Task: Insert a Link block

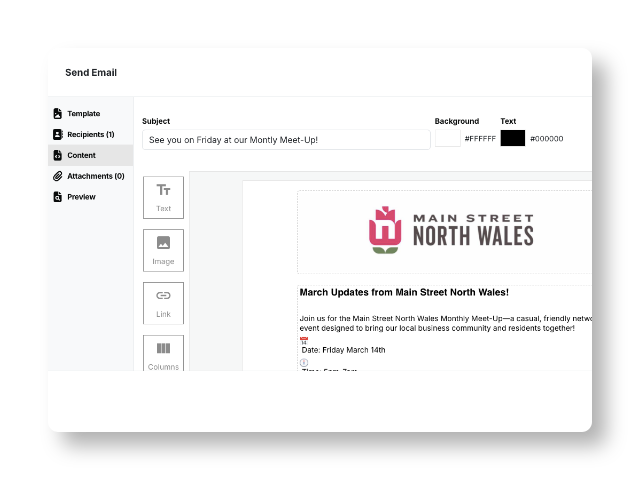Action: [x=163, y=303]
